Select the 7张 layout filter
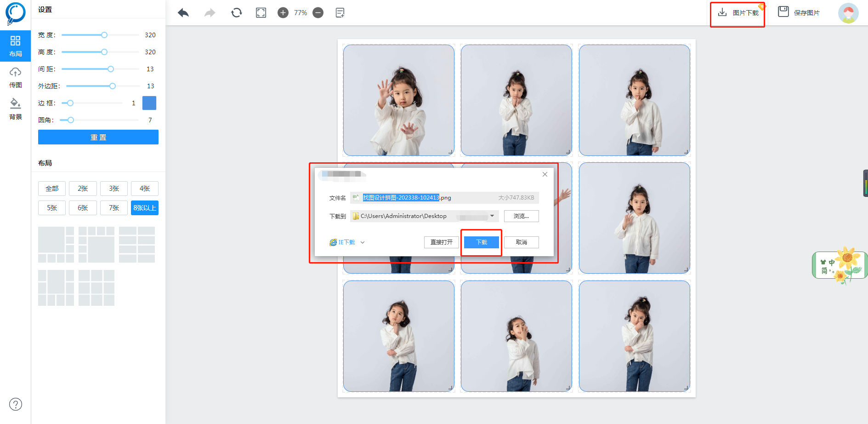 pos(114,208)
